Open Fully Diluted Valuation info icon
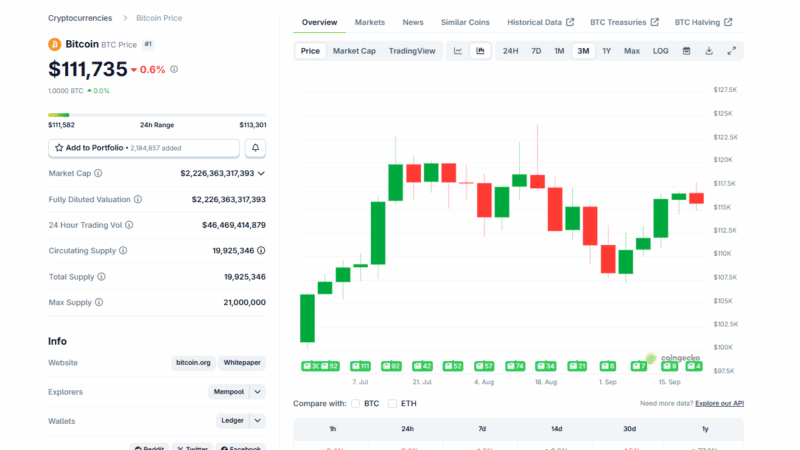This screenshot has width=800, height=450. [138, 199]
